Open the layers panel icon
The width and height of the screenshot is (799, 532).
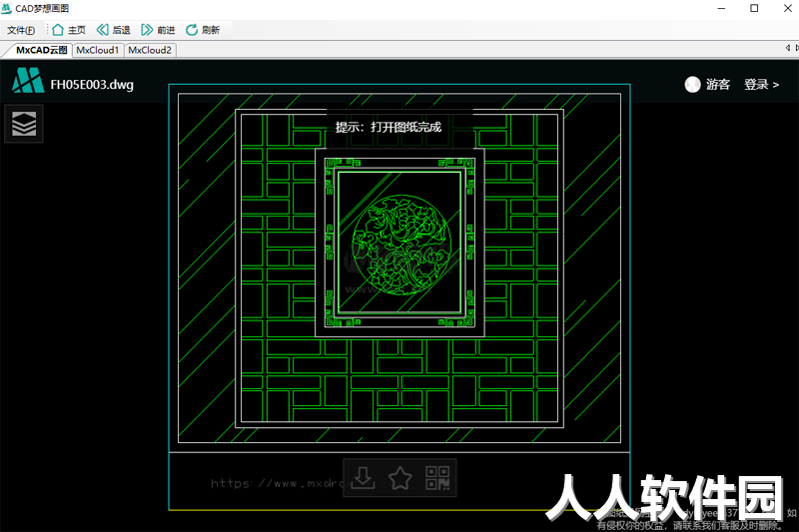[24, 124]
